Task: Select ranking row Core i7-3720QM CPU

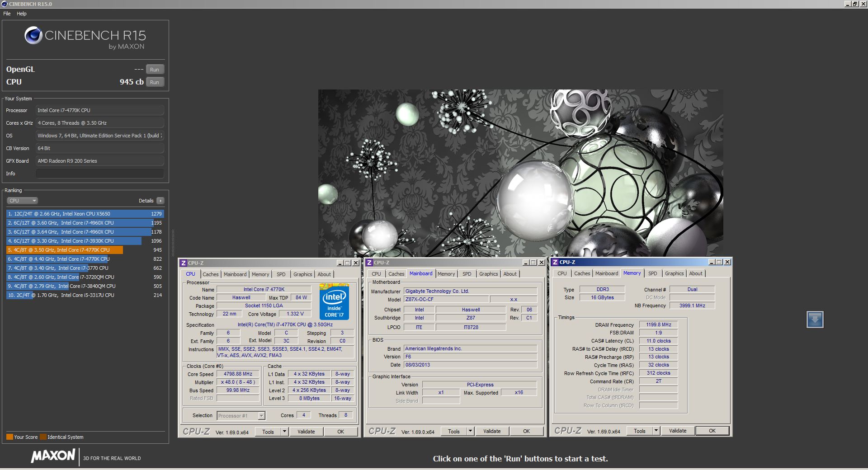Action: tap(85, 277)
